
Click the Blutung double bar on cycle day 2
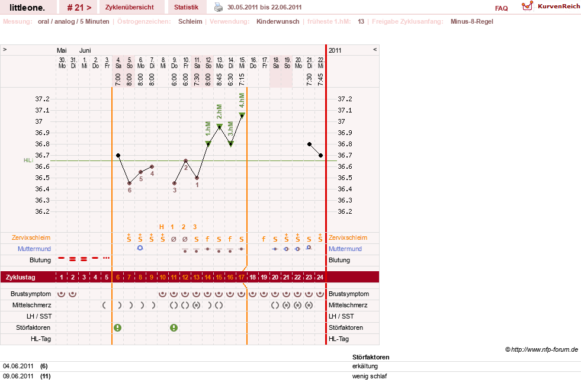point(73,259)
